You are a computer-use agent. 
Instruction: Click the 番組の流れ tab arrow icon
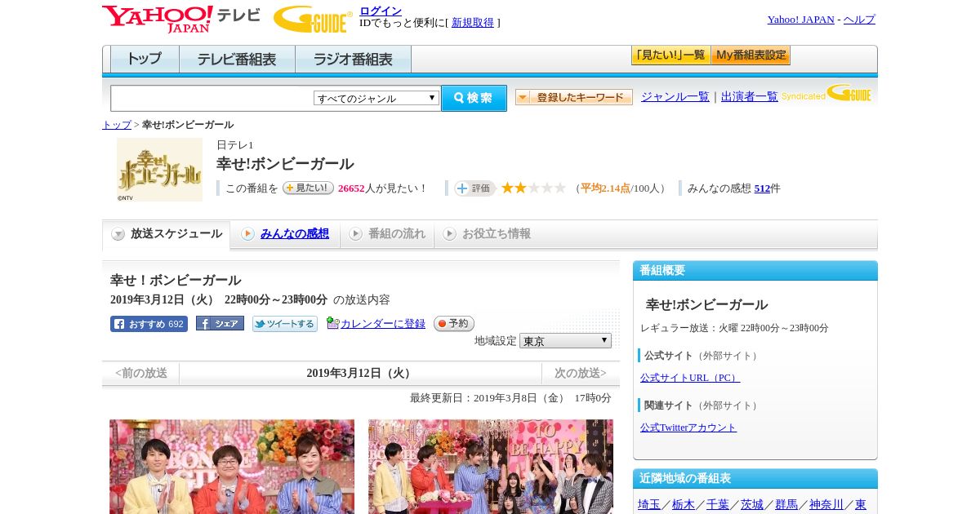click(355, 234)
